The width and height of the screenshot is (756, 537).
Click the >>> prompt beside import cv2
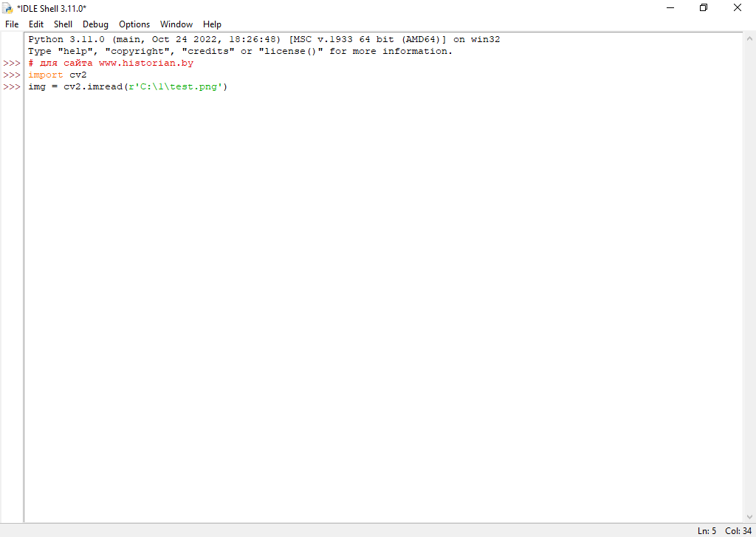12,75
